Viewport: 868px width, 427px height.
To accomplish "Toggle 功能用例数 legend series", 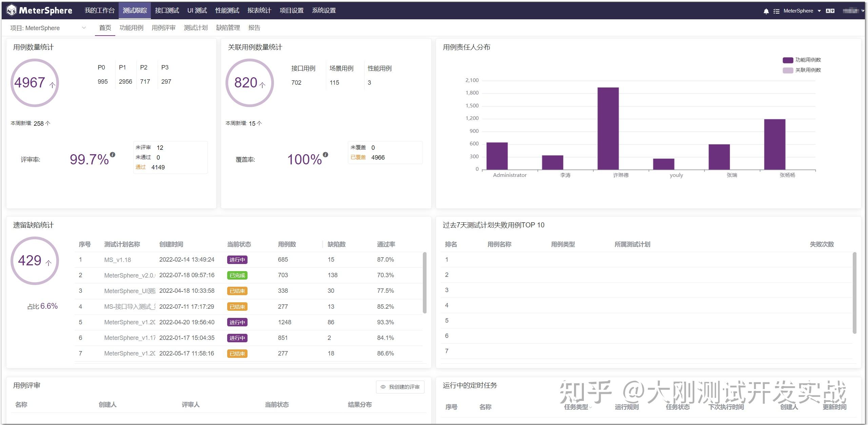I will click(802, 60).
